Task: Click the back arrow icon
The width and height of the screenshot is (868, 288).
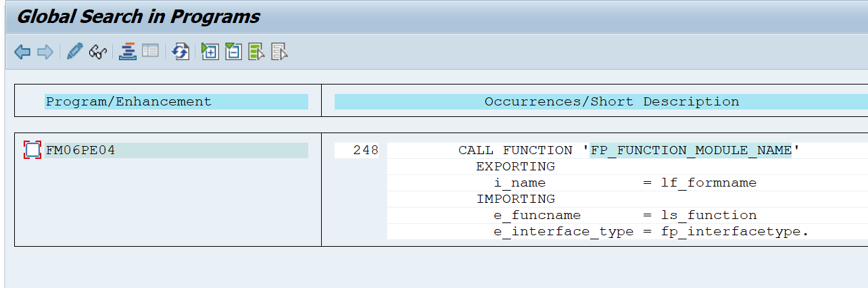Action: 22,52
